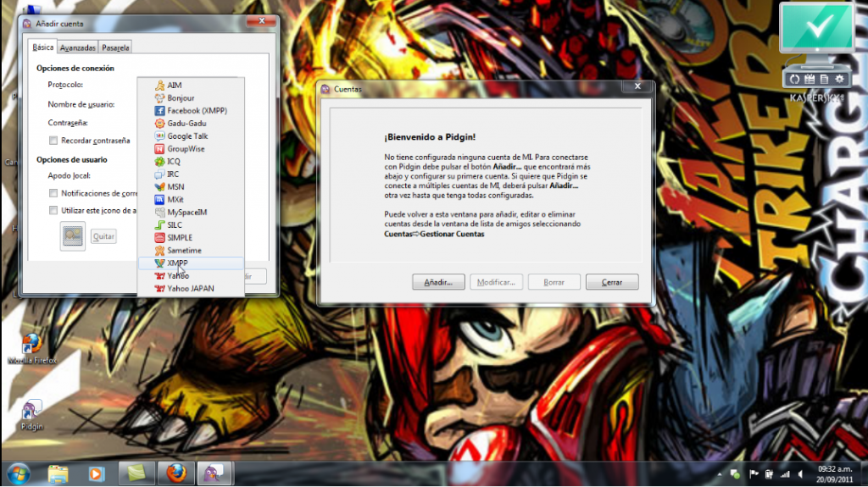This screenshot has width=868, height=487.
Task: Select Facebook (XMPP) from protocol list
Action: pos(191,111)
